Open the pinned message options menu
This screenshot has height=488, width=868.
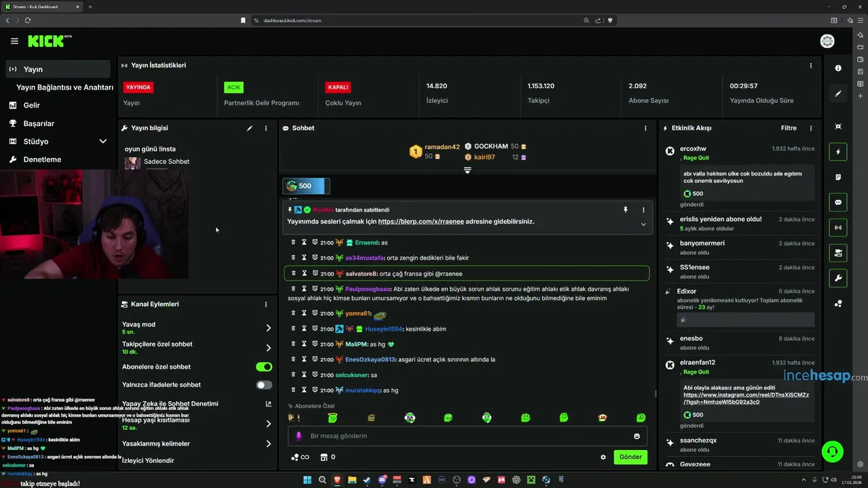(x=644, y=210)
